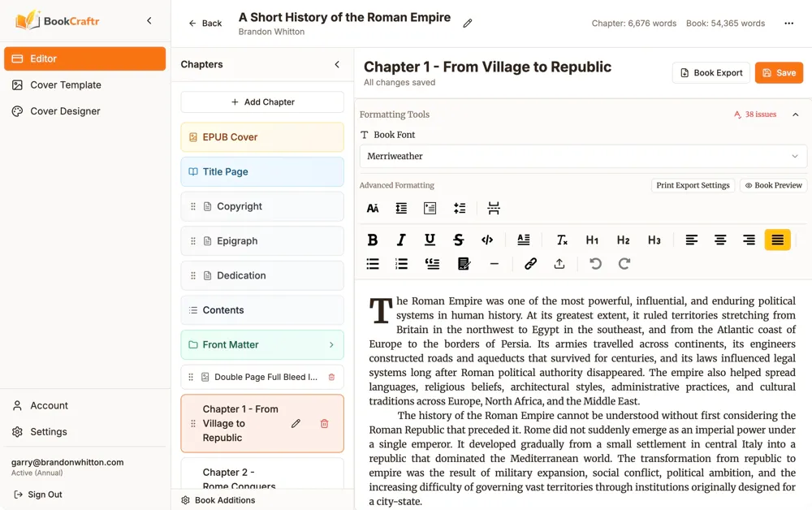Apply Heading 2 style

[x=623, y=240]
